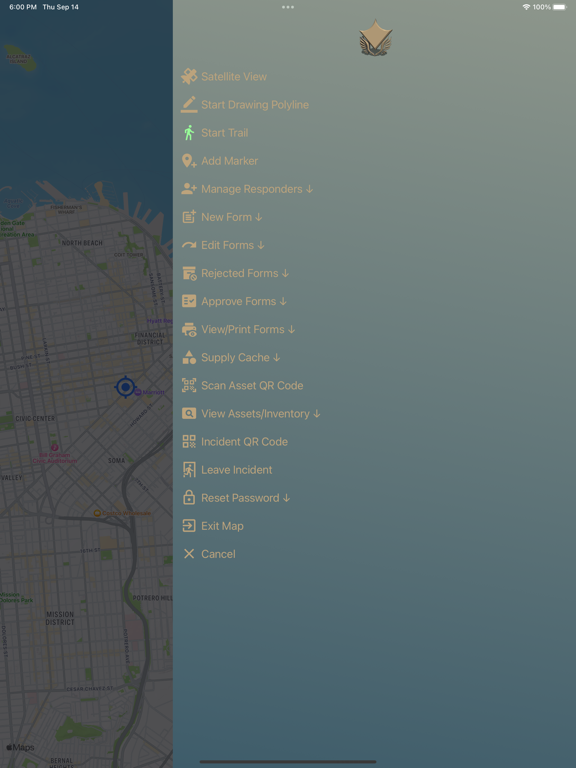576x768 pixels.
Task: Expand the View/Print Forms arrow
Action: tap(291, 330)
